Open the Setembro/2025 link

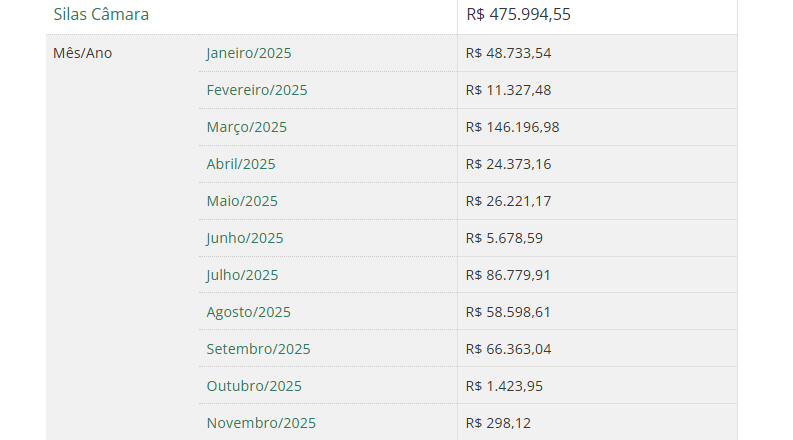(x=259, y=349)
